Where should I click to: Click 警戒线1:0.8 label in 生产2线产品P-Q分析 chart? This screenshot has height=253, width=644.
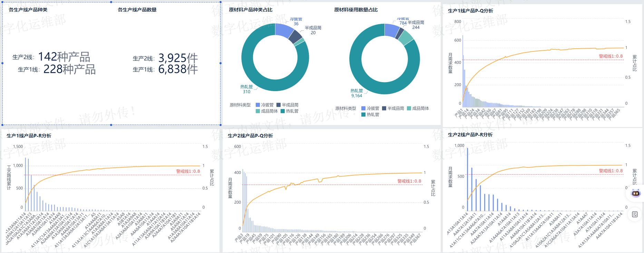pyautogui.click(x=409, y=181)
